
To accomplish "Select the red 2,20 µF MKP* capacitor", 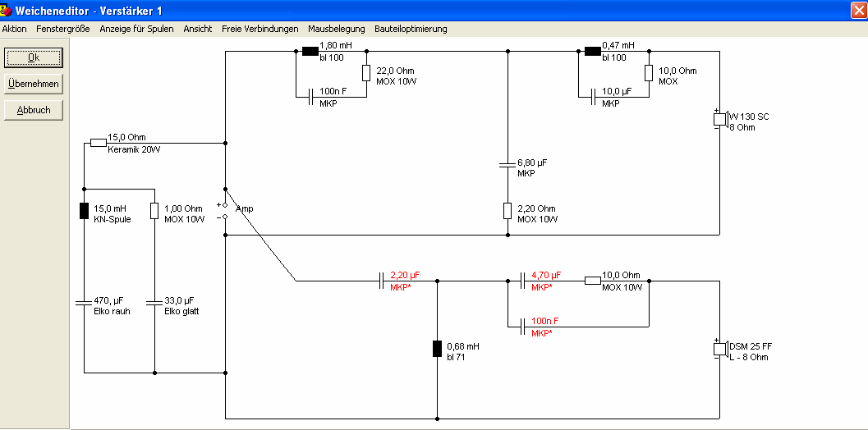I will [381, 281].
